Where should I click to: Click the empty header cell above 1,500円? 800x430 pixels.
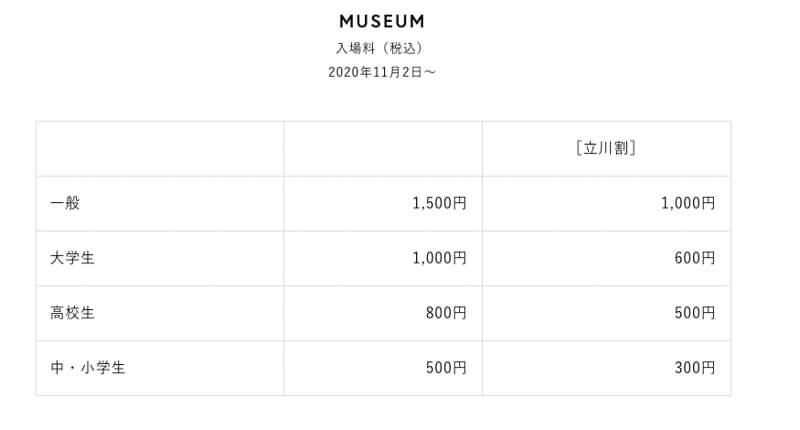[383, 149]
